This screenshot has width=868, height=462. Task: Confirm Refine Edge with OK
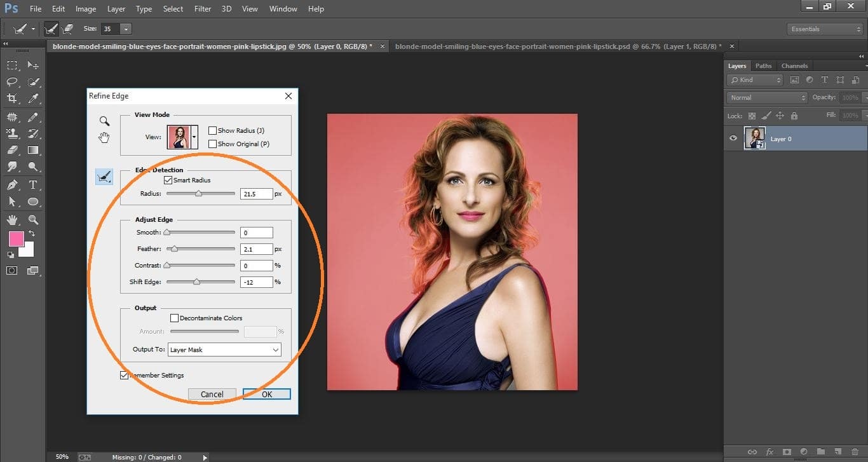point(266,394)
